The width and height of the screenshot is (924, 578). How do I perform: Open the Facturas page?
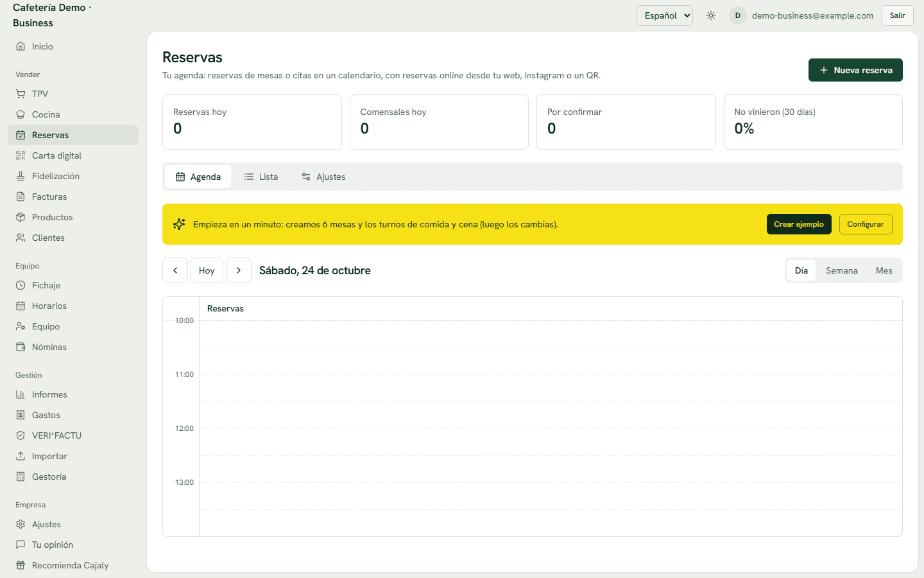coord(73,197)
